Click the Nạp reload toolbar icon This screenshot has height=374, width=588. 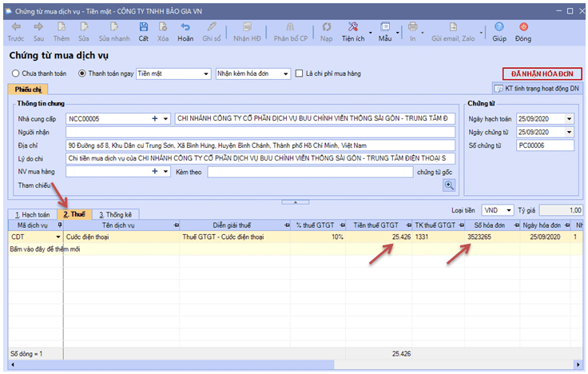[326, 30]
